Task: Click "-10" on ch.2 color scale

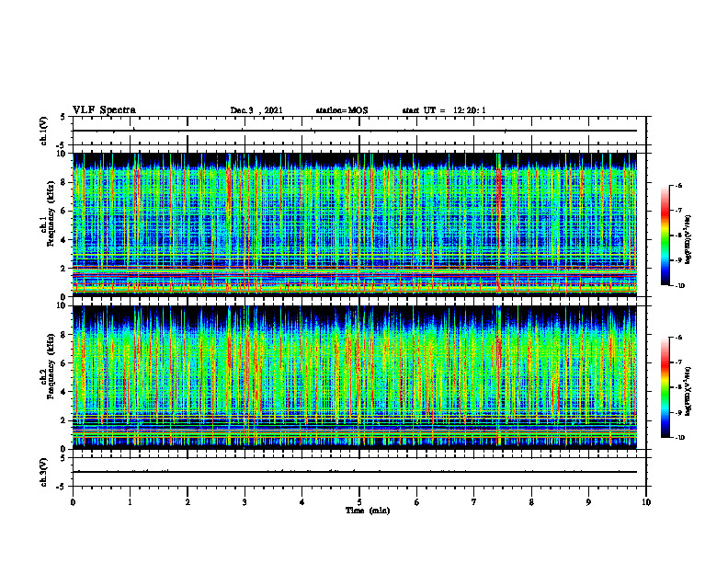Action: [679, 438]
